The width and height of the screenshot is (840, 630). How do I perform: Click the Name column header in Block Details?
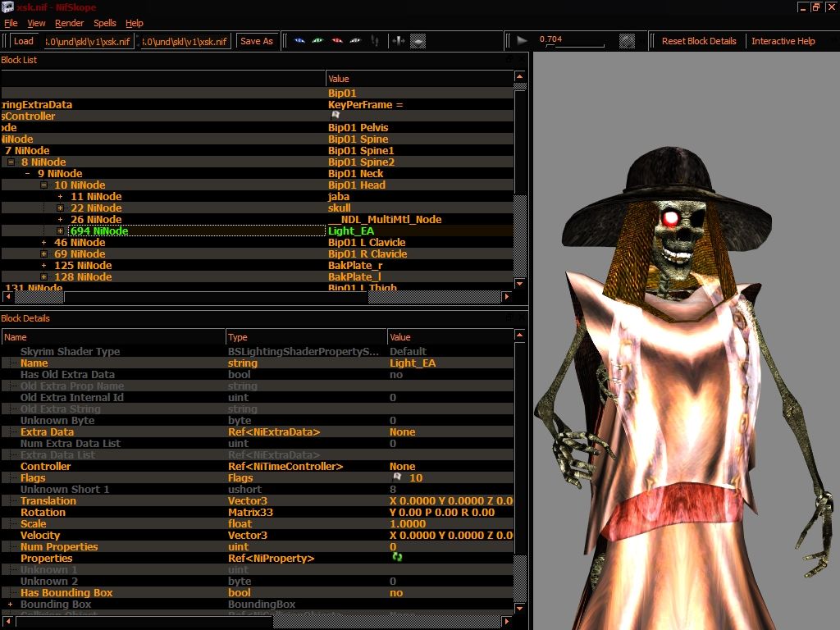pos(113,337)
